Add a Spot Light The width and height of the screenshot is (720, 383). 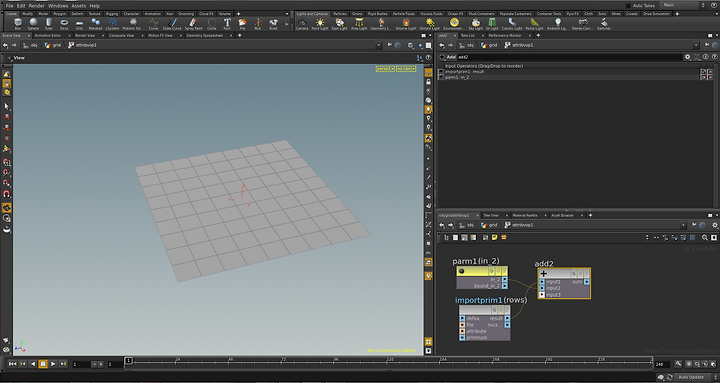pyautogui.click(x=339, y=23)
